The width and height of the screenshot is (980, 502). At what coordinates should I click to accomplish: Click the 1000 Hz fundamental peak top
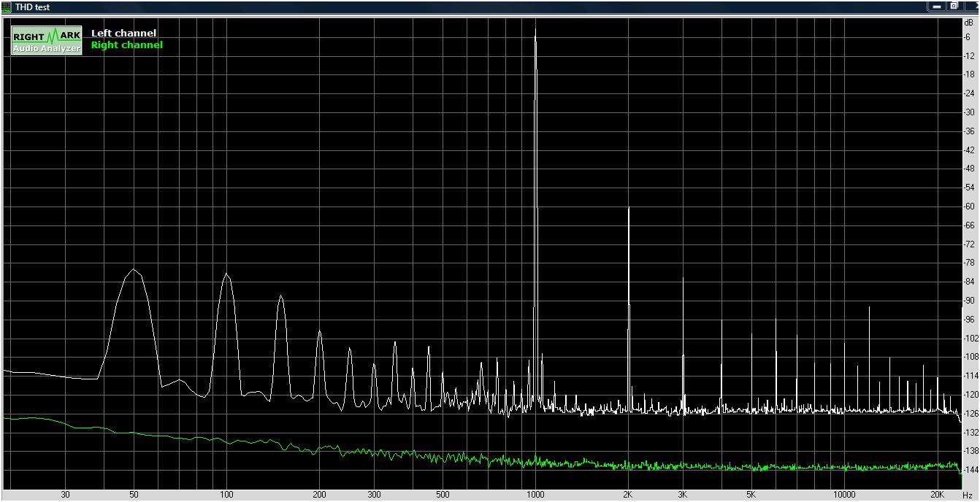pos(535,31)
